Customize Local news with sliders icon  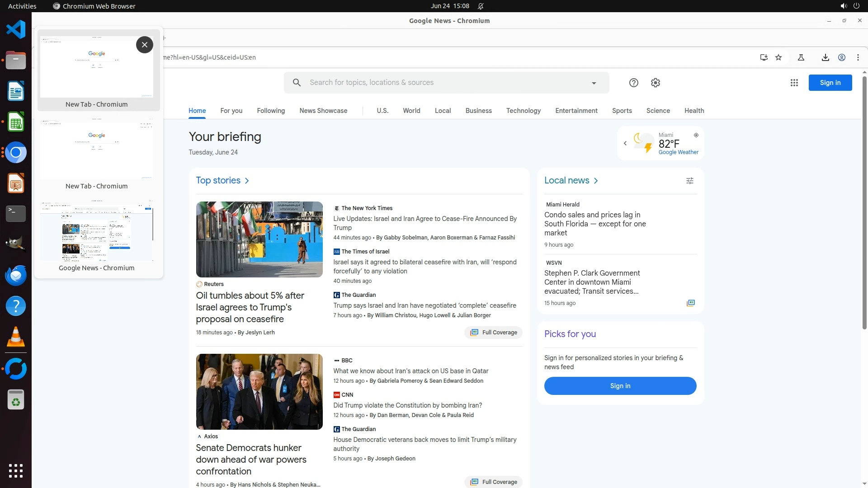(689, 181)
